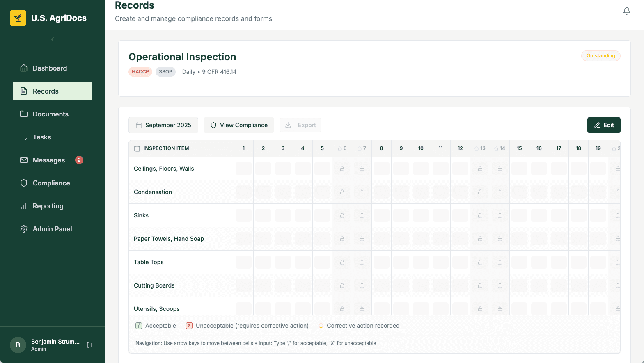The height and width of the screenshot is (363, 644).
Task: Open notifications bell
Action: point(626,11)
